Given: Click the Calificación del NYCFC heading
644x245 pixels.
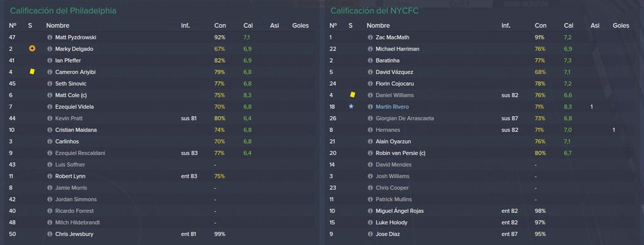Looking at the screenshot, I should click(375, 11).
